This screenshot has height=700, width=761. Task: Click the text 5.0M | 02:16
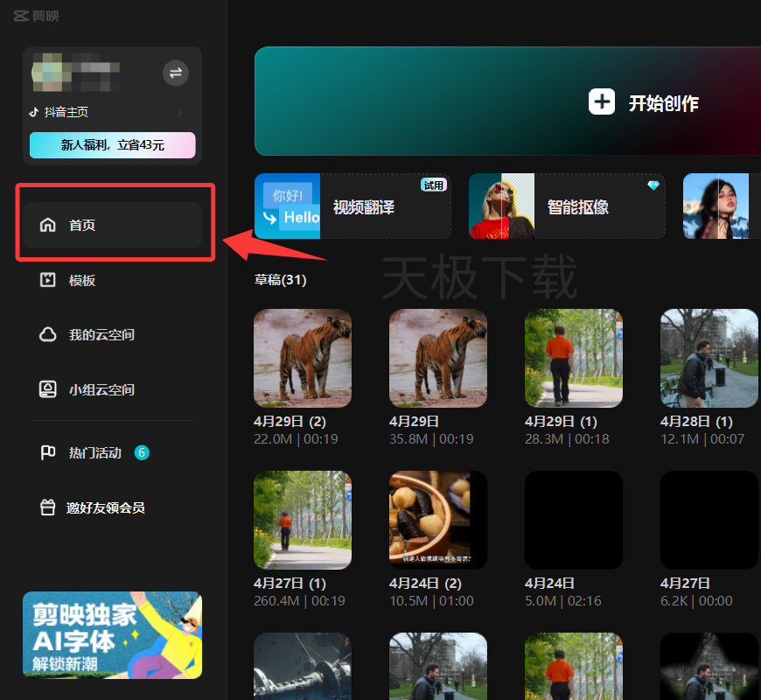pos(563,601)
